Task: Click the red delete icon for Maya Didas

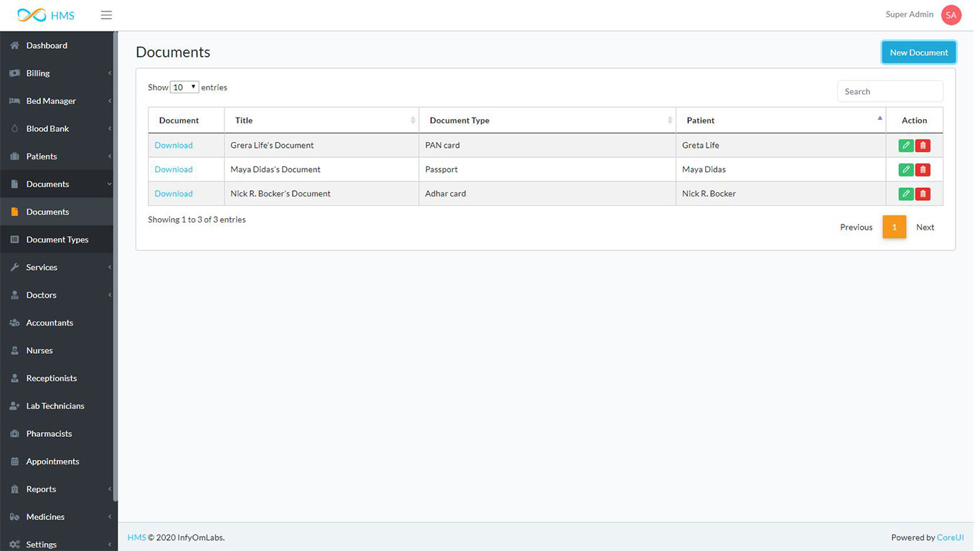Action: click(x=923, y=170)
